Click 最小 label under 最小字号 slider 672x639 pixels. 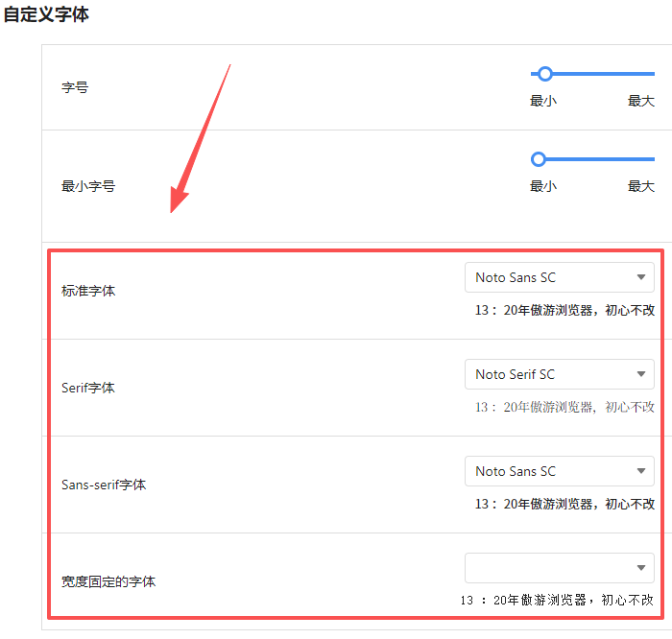click(x=543, y=186)
